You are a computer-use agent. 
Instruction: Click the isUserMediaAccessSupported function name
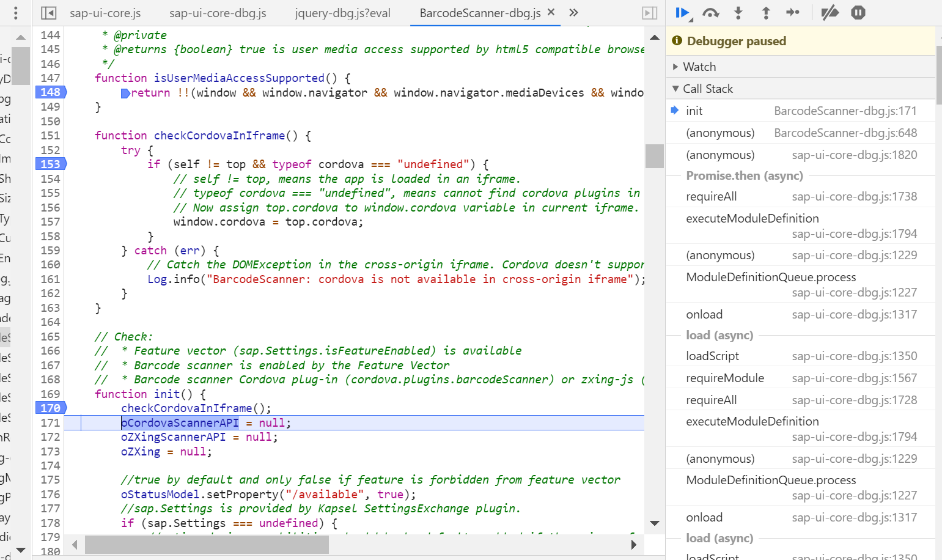tap(239, 78)
